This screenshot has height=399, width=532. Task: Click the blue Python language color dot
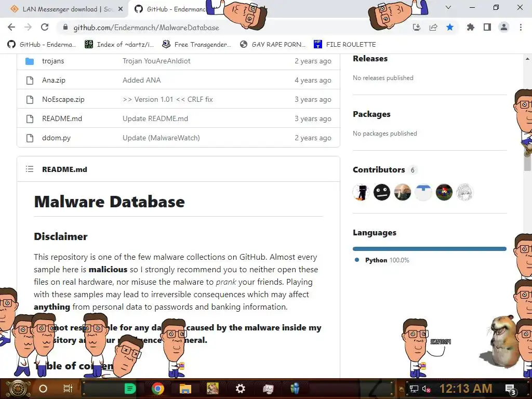[357, 260]
